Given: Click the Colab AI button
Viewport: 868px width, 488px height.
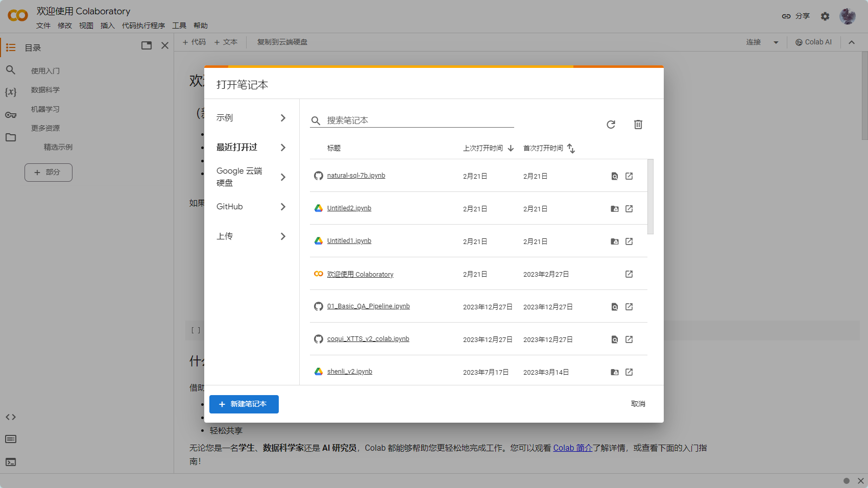Looking at the screenshot, I should tap(813, 42).
